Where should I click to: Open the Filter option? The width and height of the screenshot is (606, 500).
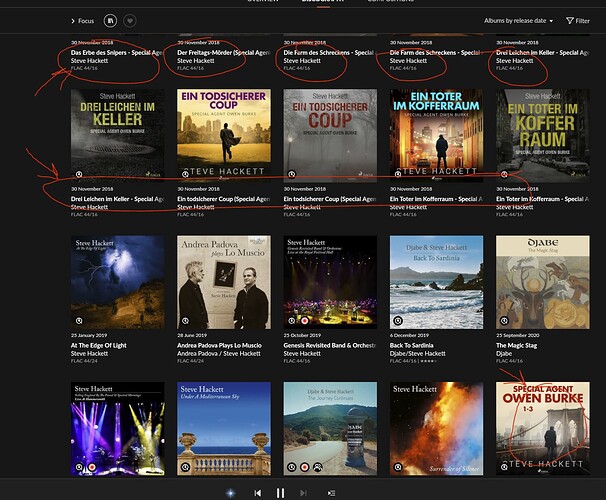point(578,20)
